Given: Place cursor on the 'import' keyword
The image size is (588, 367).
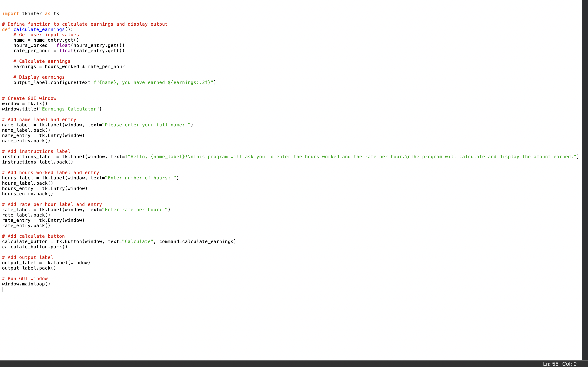Looking at the screenshot, I should pos(10,14).
